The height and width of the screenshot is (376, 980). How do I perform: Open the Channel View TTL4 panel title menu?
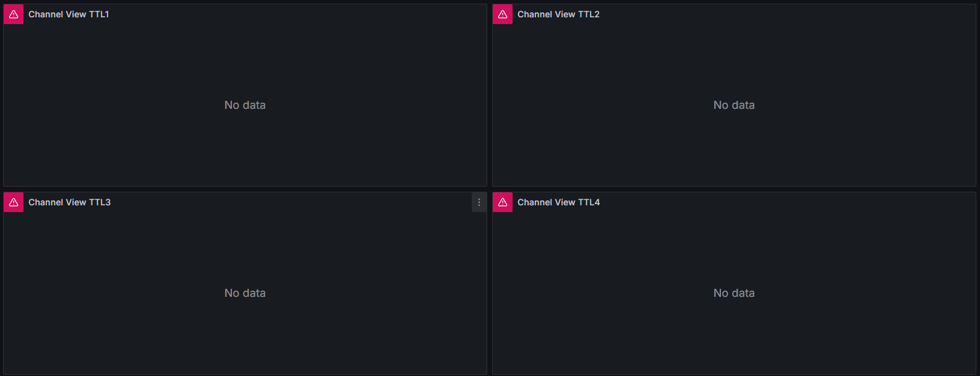(x=558, y=202)
